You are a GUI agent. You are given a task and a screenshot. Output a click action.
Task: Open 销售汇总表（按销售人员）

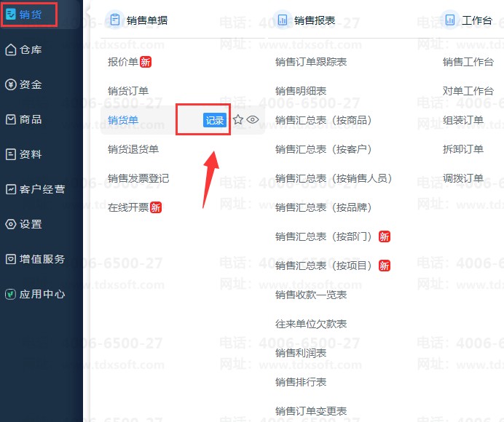334,178
